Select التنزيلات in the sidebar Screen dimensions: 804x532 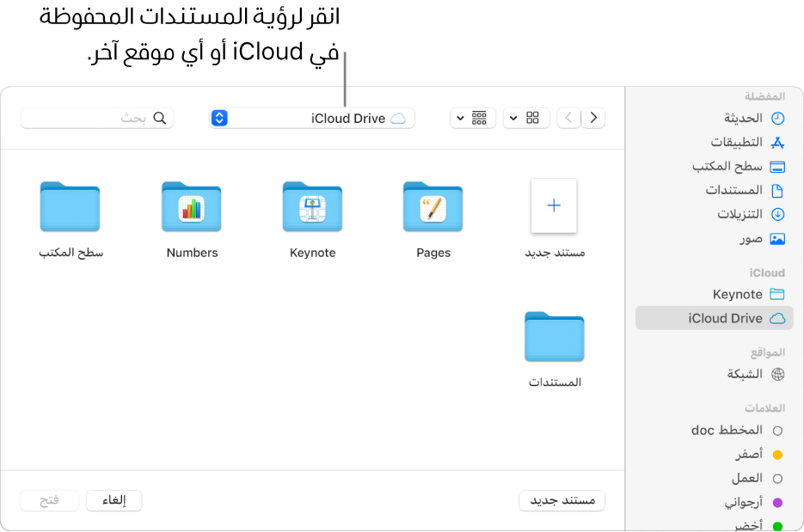click(x=715, y=214)
